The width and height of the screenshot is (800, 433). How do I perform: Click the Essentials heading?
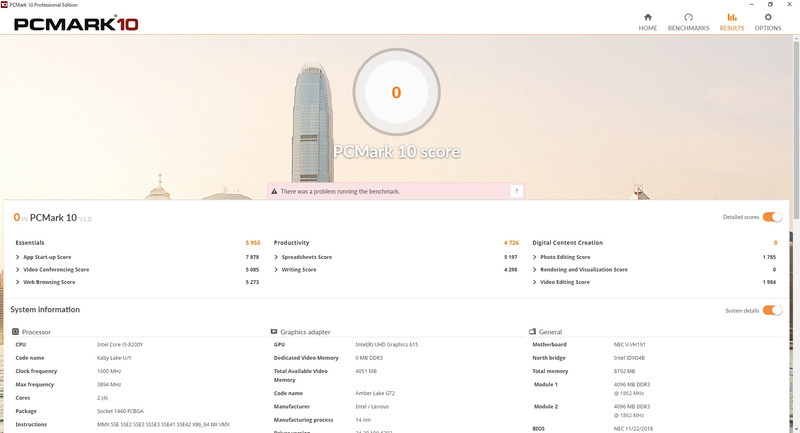click(x=30, y=243)
